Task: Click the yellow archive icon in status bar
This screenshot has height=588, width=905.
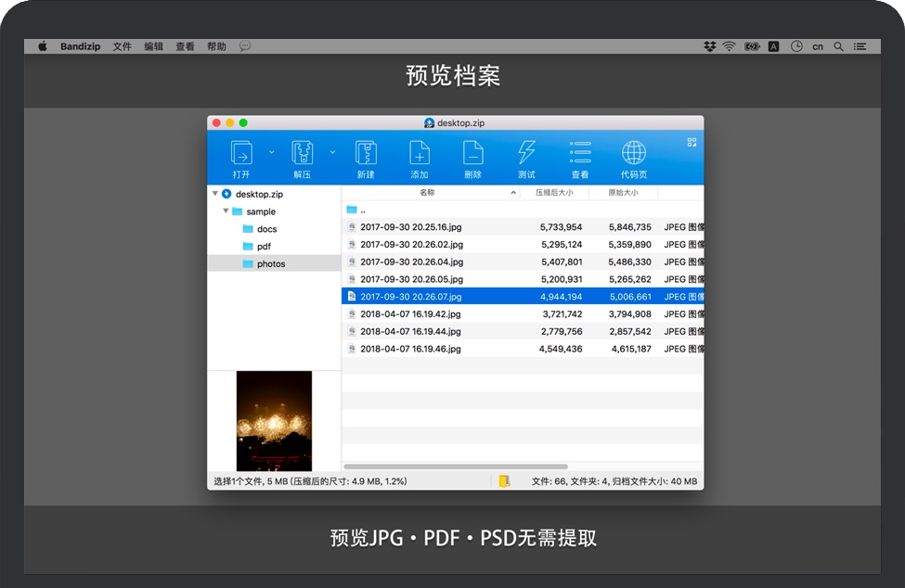Action: pyautogui.click(x=504, y=480)
